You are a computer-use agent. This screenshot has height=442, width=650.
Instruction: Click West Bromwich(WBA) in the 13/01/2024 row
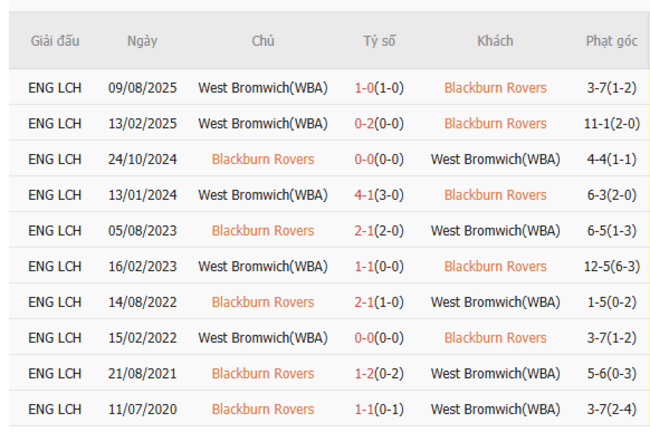(263, 195)
